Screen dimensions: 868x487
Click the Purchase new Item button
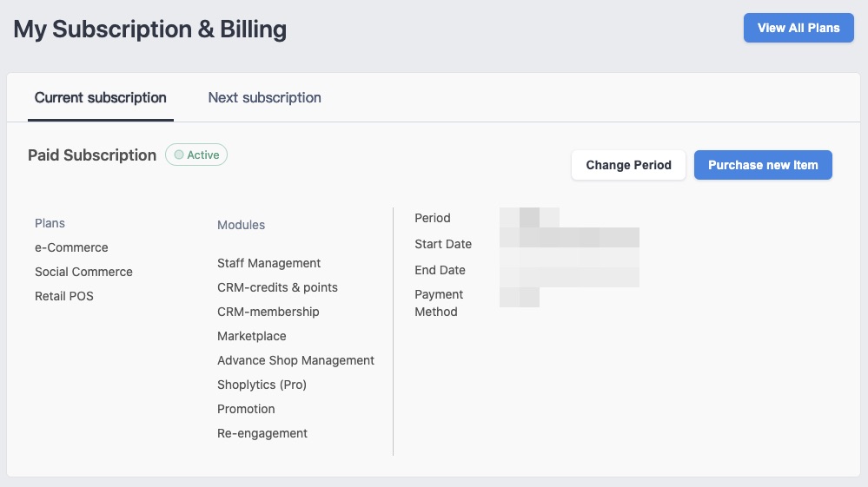763,165
